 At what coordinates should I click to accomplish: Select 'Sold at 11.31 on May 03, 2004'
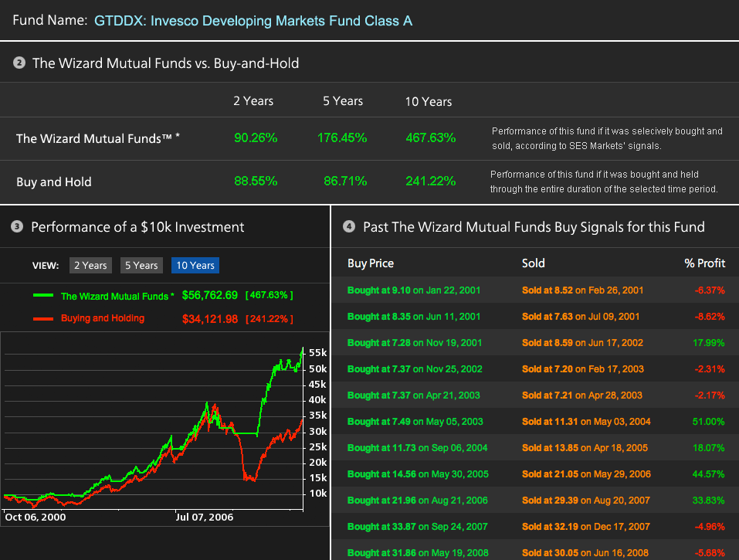click(x=586, y=422)
